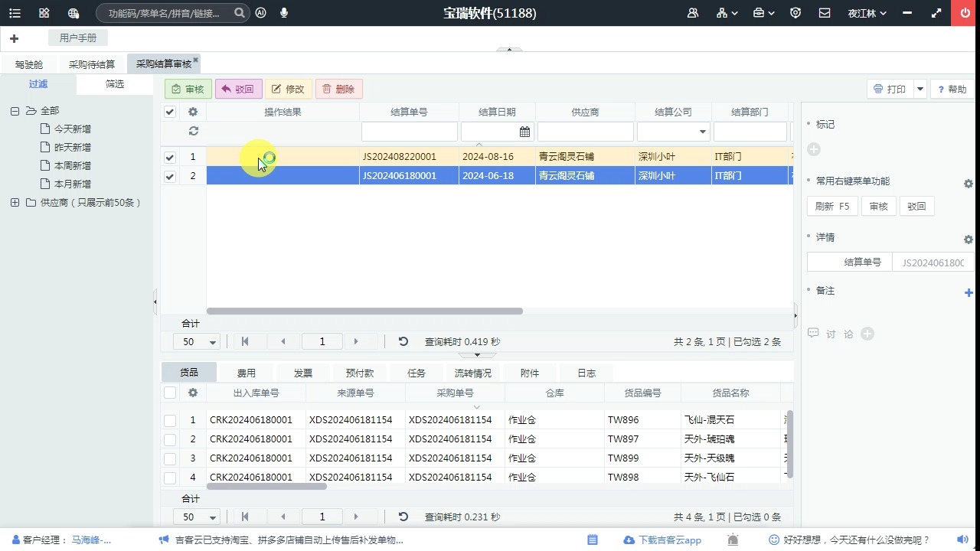
Task: Click the refresh filter icon in settlement grid
Action: click(x=194, y=132)
